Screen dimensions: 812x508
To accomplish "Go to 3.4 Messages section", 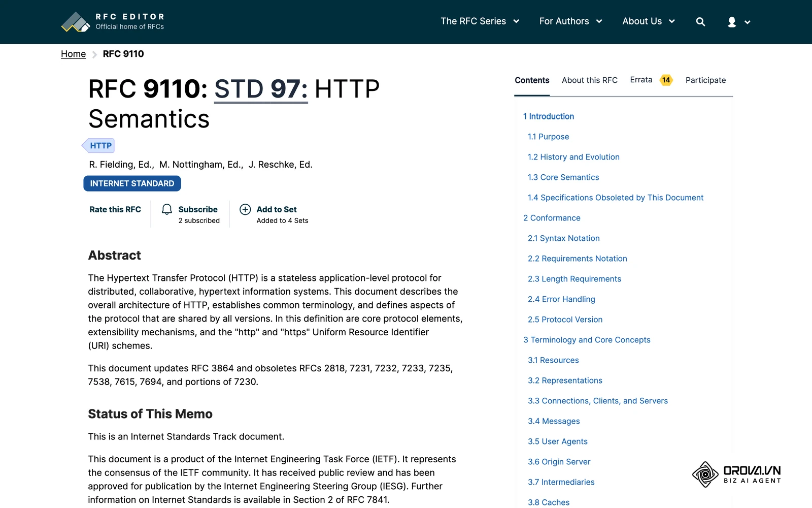I will pos(554,421).
